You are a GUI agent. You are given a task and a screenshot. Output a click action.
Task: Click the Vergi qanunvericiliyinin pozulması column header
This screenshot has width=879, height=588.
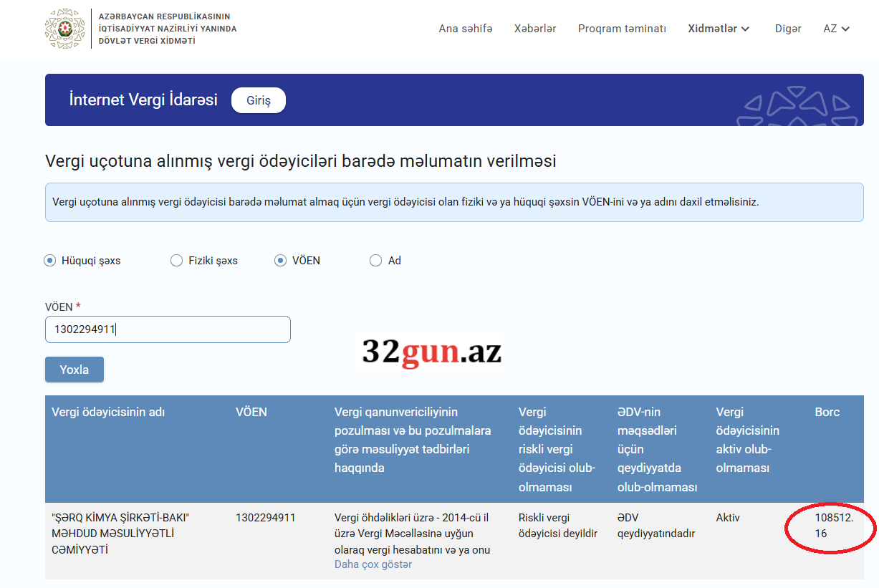tap(413, 440)
